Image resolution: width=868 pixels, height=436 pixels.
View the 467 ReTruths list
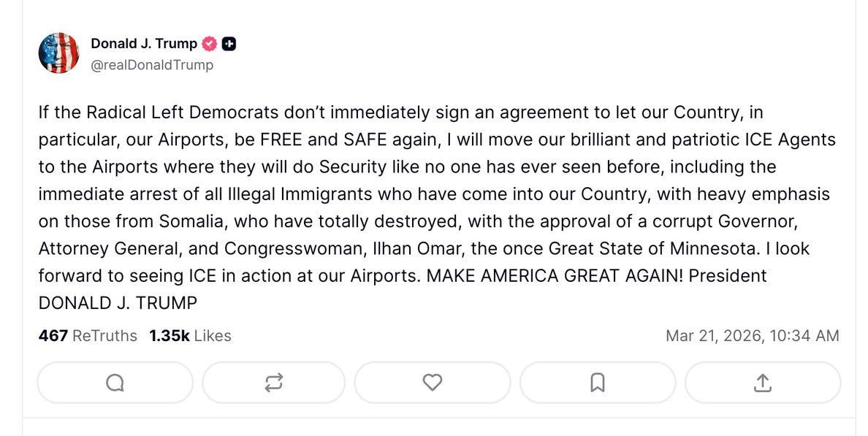click(88, 336)
